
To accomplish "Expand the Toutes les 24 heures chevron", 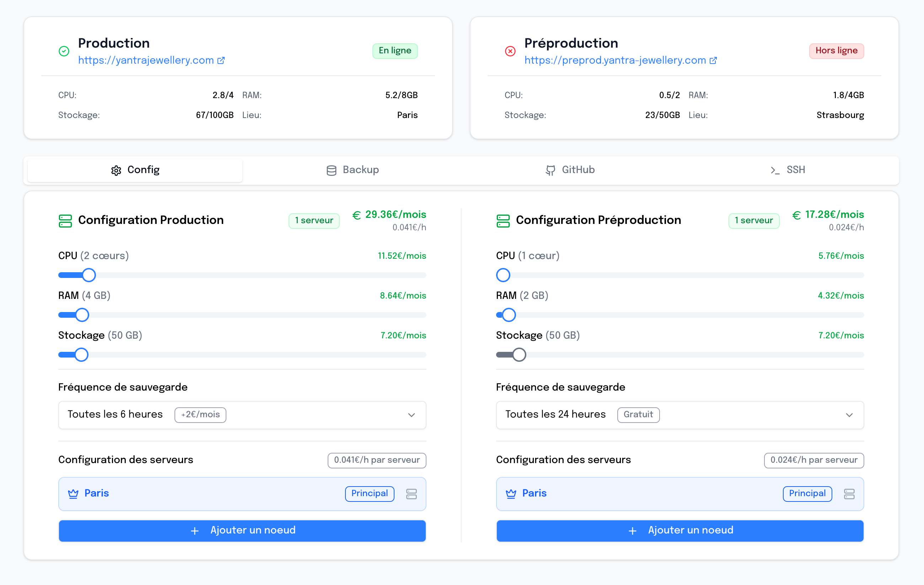I will pyautogui.click(x=849, y=415).
